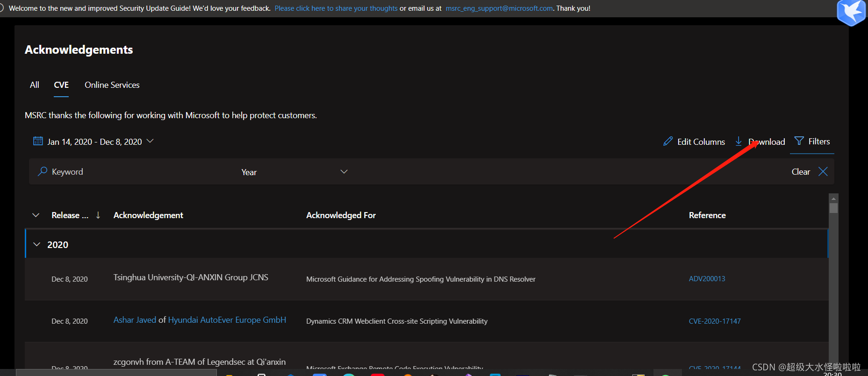Click Tsinghua University-QI-ANXIN Group JCNS text
Viewport: 868px width, 376px height.
[191, 277]
